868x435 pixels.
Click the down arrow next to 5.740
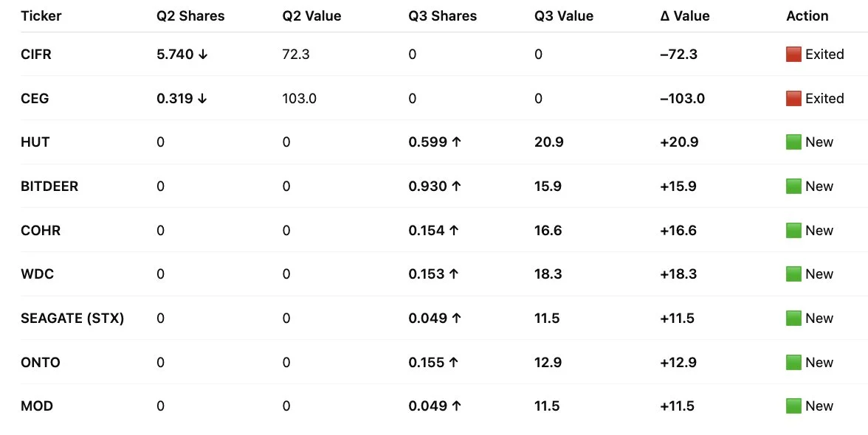coord(203,55)
